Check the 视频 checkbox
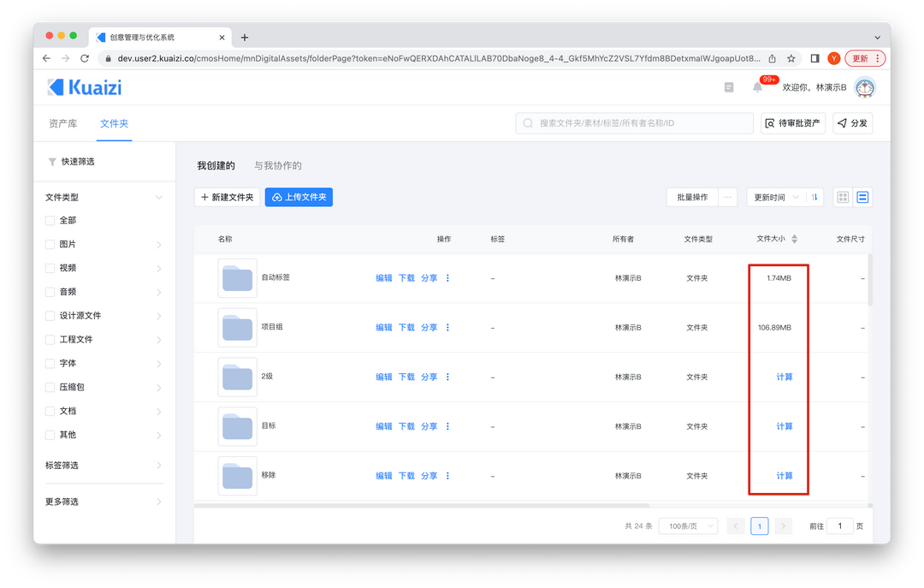The image size is (924, 588). (x=50, y=268)
